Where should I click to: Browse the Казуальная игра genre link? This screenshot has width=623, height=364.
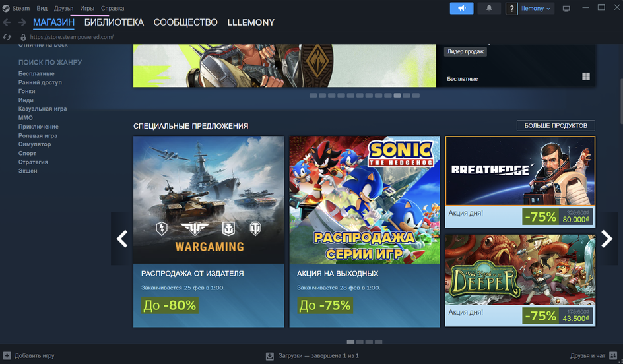42,109
